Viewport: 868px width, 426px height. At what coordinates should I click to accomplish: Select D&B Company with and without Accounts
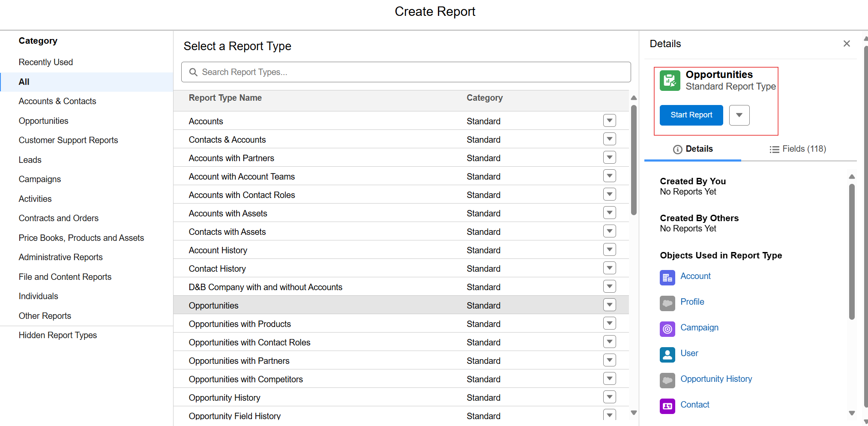point(401,287)
